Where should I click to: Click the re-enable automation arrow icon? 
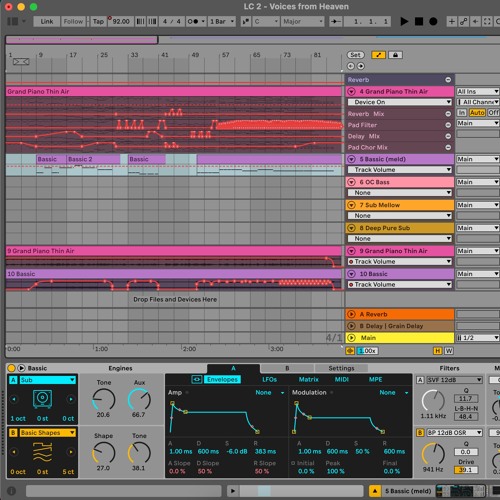coord(476,22)
